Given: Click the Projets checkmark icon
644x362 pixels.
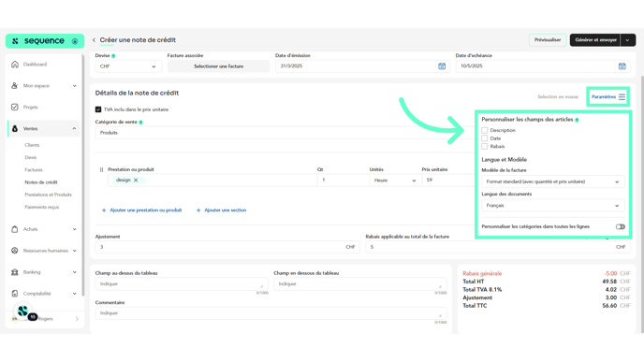Looking at the screenshot, I should click(x=15, y=107).
